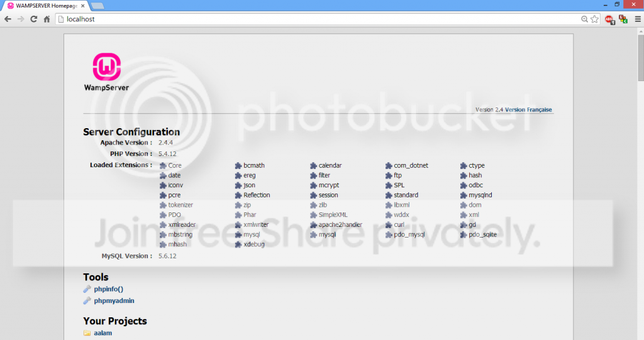
Task: Click the puzzle icon next to gd
Action: [x=464, y=224]
